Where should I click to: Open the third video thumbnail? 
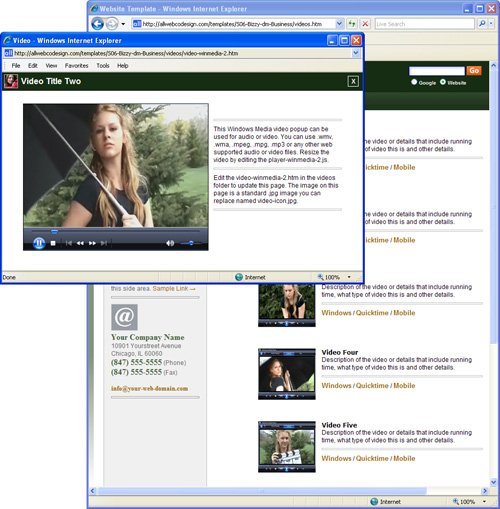(x=287, y=305)
